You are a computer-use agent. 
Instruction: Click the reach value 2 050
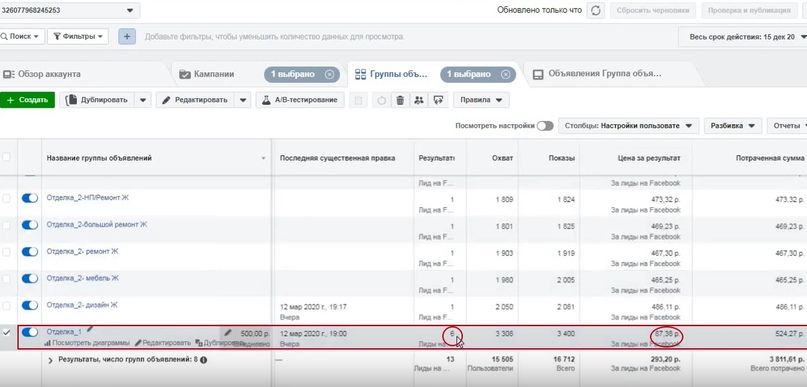pyautogui.click(x=503, y=307)
